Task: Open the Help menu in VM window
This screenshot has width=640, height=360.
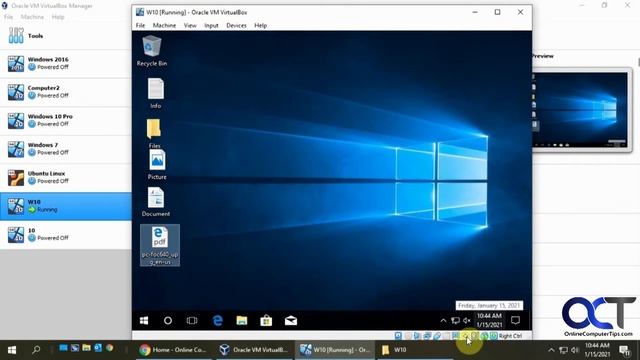Action: point(260,25)
